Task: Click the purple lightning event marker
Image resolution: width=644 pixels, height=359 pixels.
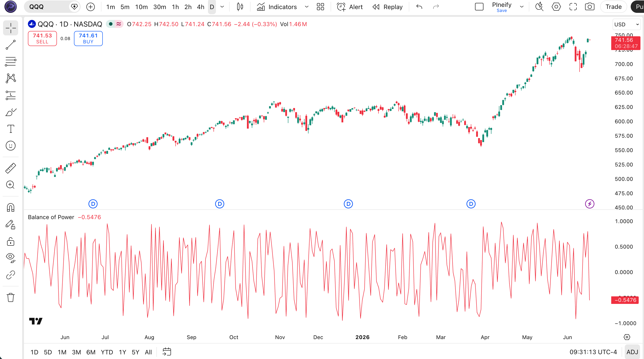Action: (x=590, y=204)
